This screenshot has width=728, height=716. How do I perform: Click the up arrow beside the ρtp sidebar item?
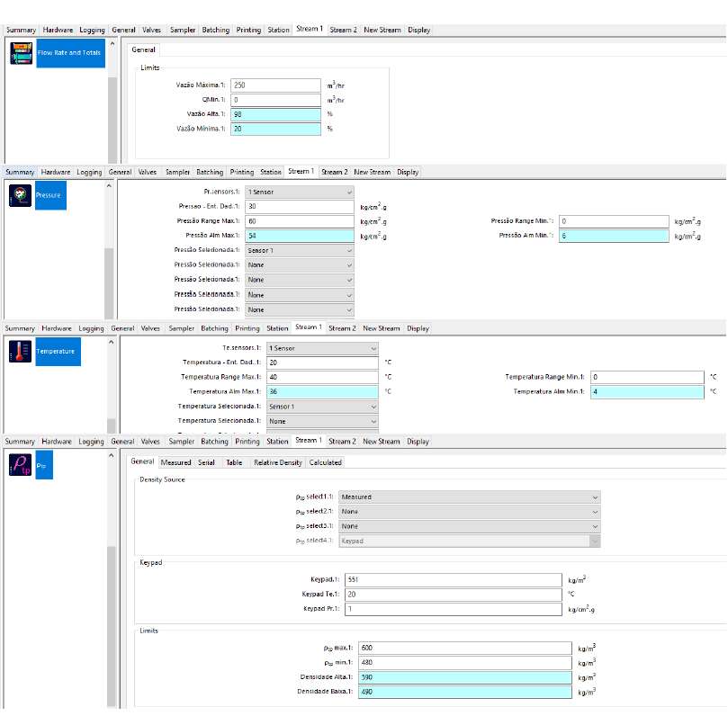click(111, 455)
